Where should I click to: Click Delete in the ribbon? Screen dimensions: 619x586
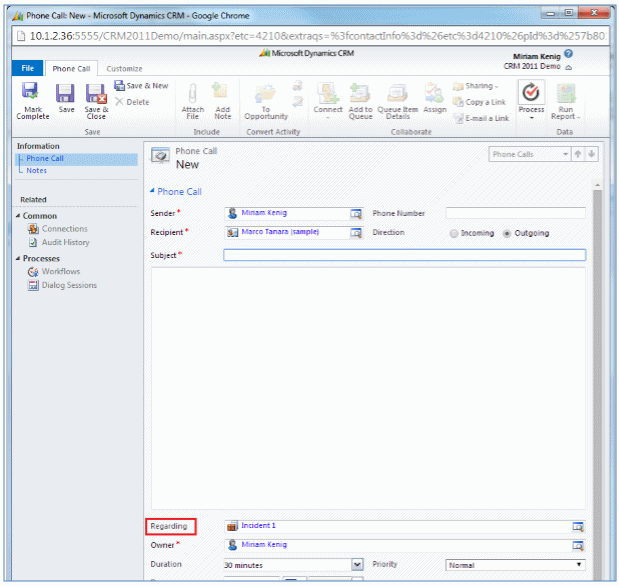132,102
